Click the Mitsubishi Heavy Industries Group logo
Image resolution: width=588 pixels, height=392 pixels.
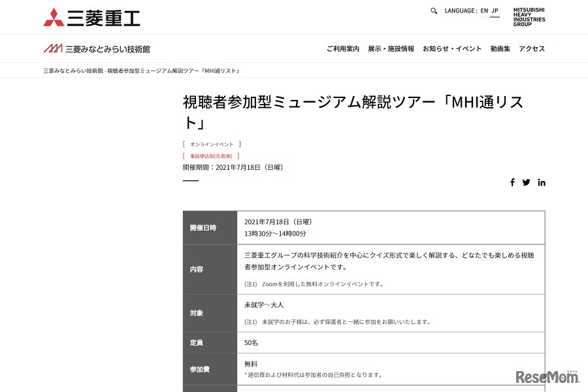[529, 17]
